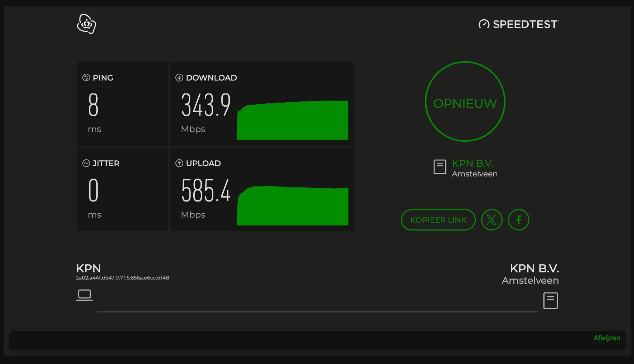Click Mbps unit under upload value

point(193,215)
